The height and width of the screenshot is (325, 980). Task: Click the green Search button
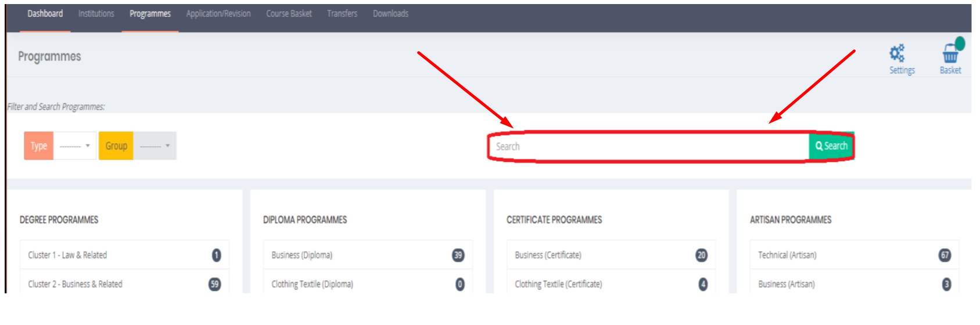click(x=831, y=146)
